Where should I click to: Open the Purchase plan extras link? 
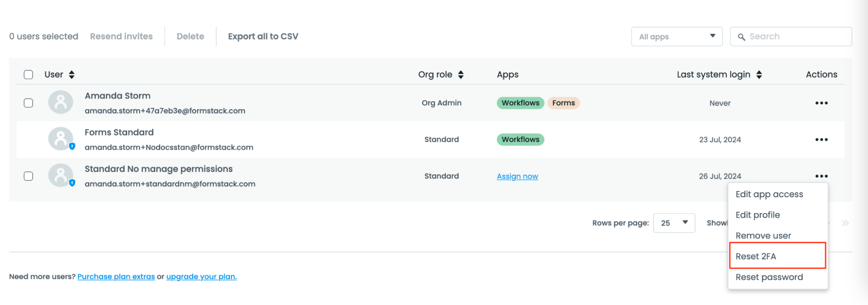pos(116,277)
